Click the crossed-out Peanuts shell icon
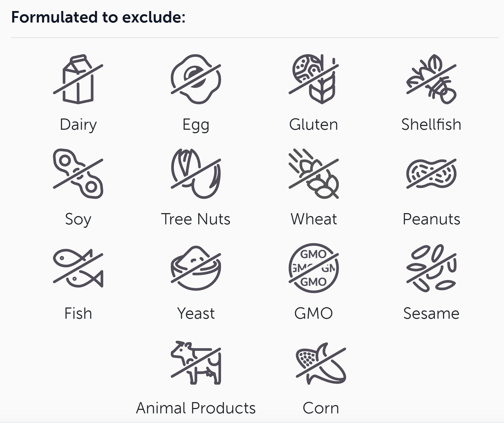 coord(431,174)
